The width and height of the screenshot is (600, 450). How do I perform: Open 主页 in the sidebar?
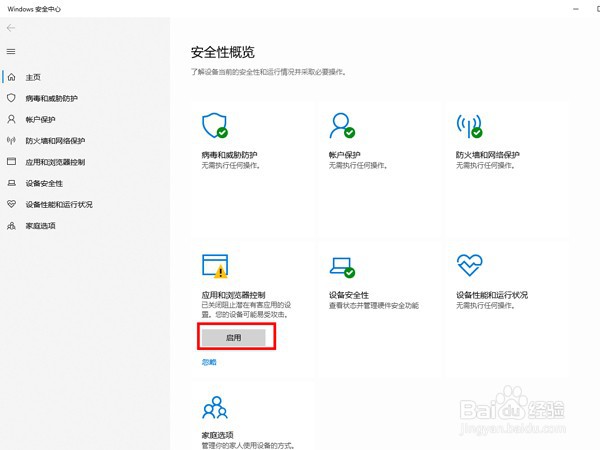(33, 77)
